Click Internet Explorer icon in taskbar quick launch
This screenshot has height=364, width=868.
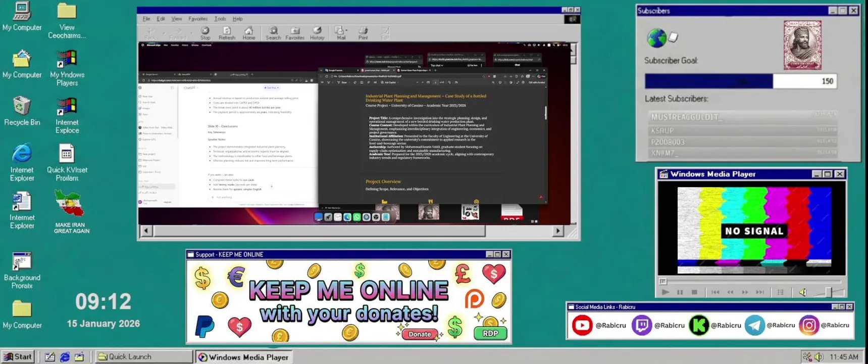click(x=65, y=357)
